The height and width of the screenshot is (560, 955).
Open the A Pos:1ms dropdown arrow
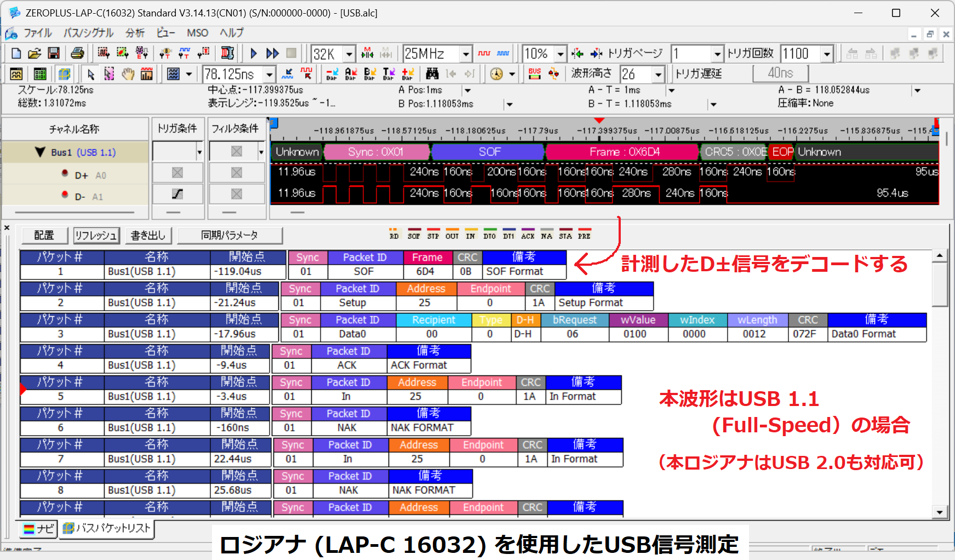point(467,90)
